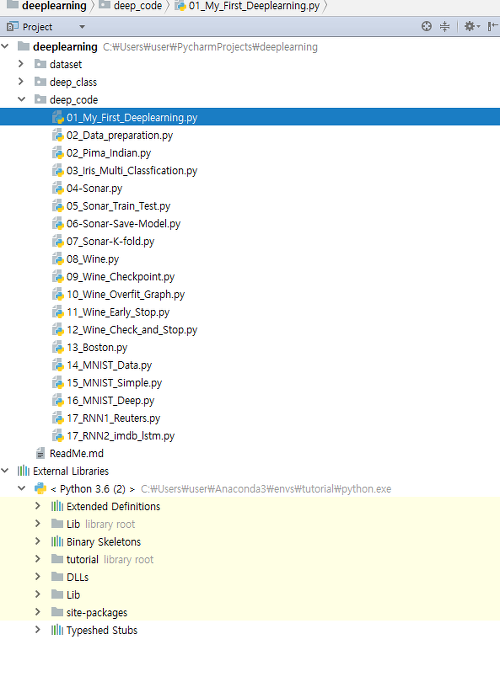Select 11_Wine_Early_Stop.py file

[118, 312]
